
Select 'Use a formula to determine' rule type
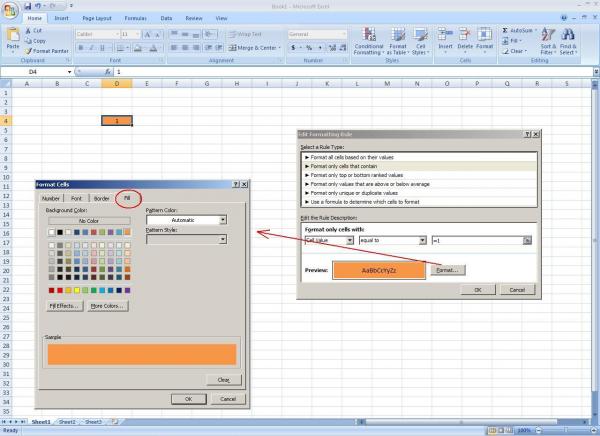[x=362, y=201]
